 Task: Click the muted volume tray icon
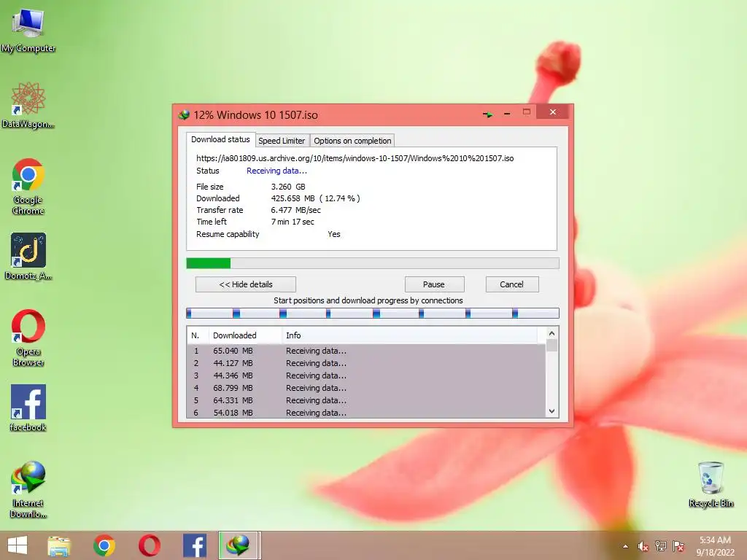[x=643, y=546]
